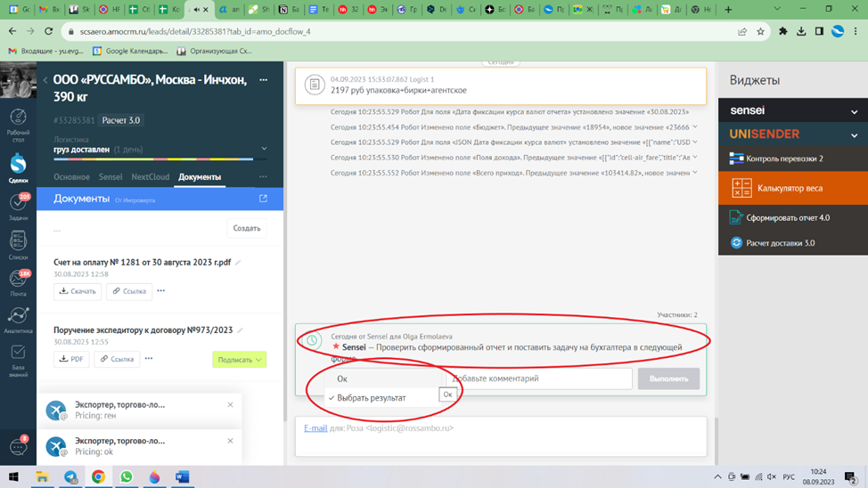868x488 pixels.
Task: Click the Создать button in Документы
Action: tap(247, 229)
